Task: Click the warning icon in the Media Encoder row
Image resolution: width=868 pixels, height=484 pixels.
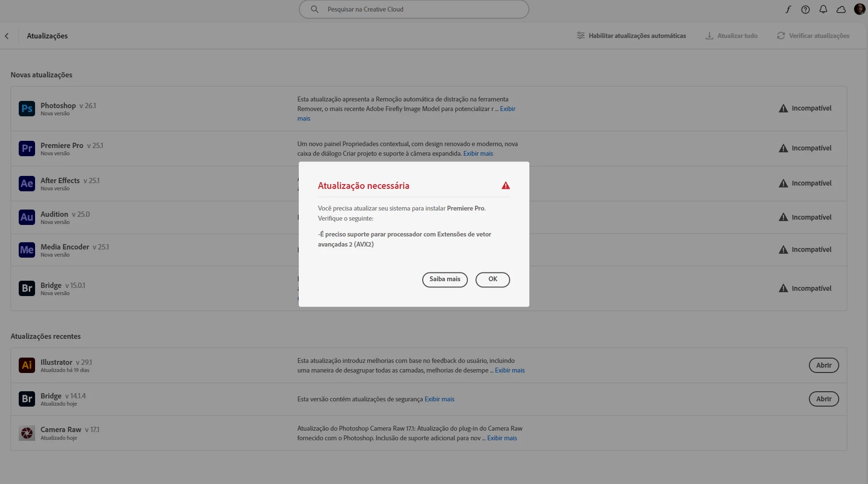Action: [x=783, y=250]
